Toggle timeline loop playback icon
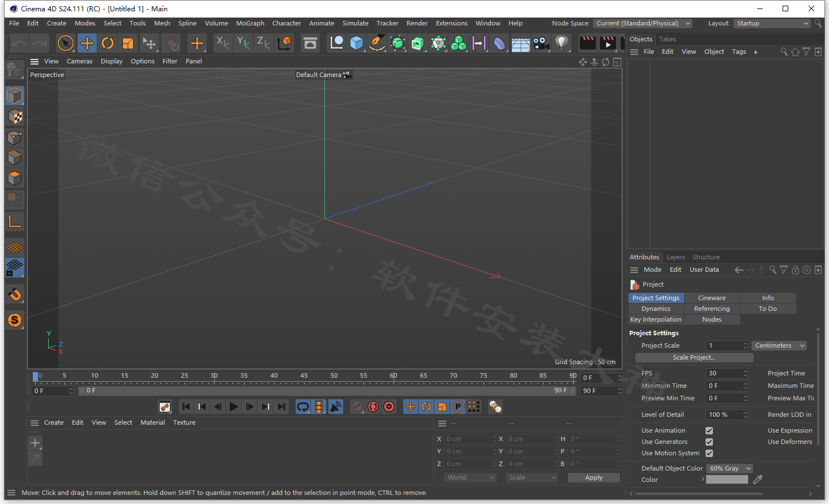829x504 pixels. point(303,407)
